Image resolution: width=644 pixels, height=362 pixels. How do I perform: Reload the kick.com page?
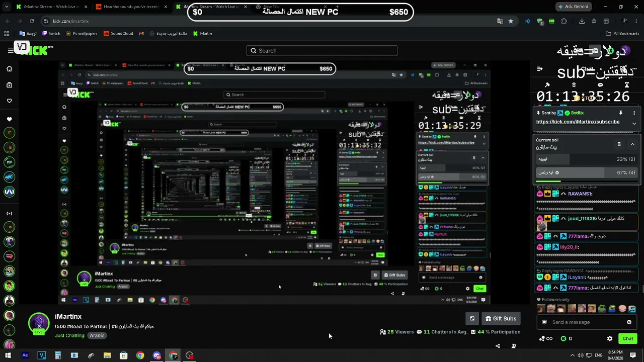(32, 21)
